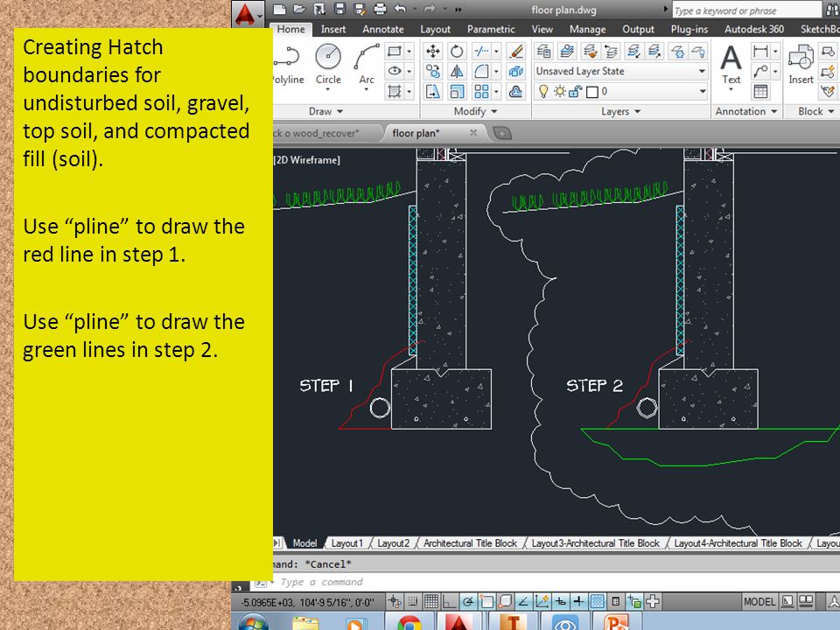Open the AutoCAD application menu
Image resolution: width=840 pixels, height=630 pixels.
click(248, 13)
